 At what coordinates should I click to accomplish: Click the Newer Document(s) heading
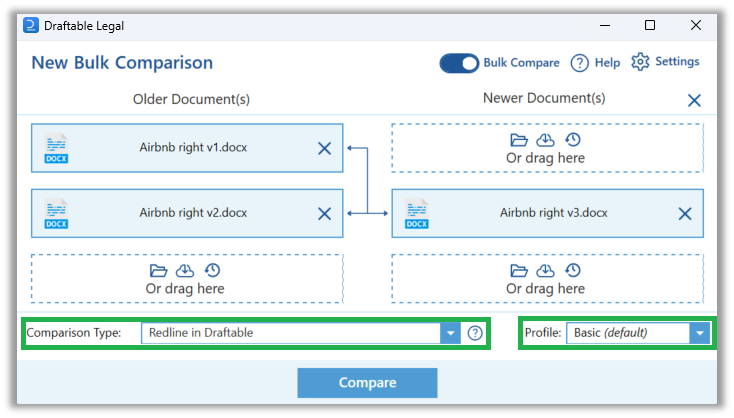[544, 98]
